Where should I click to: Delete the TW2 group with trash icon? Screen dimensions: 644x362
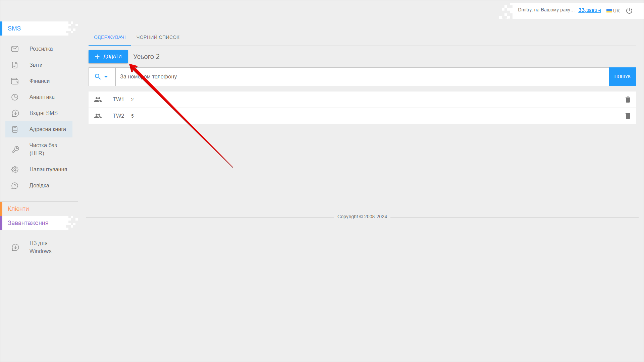[628, 116]
